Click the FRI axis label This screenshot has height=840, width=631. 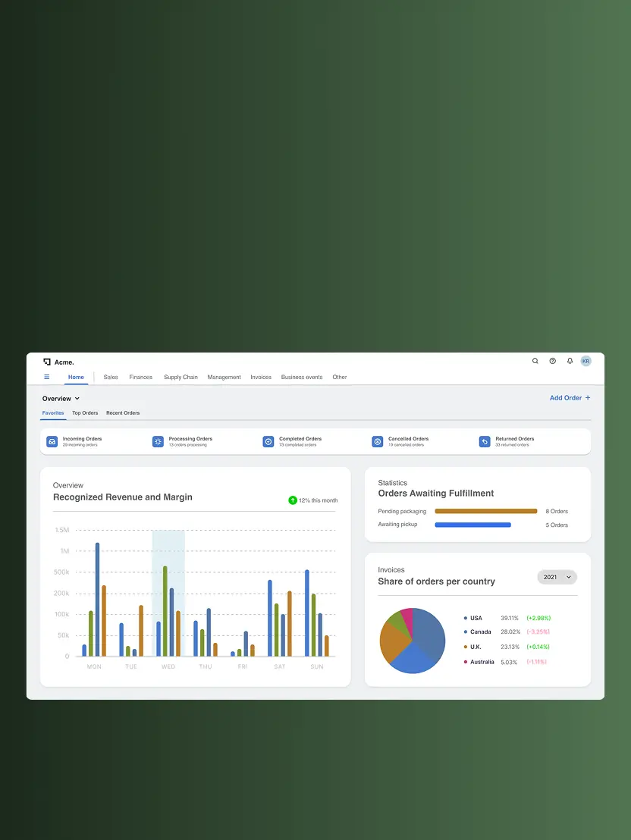click(x=243, y=667)
